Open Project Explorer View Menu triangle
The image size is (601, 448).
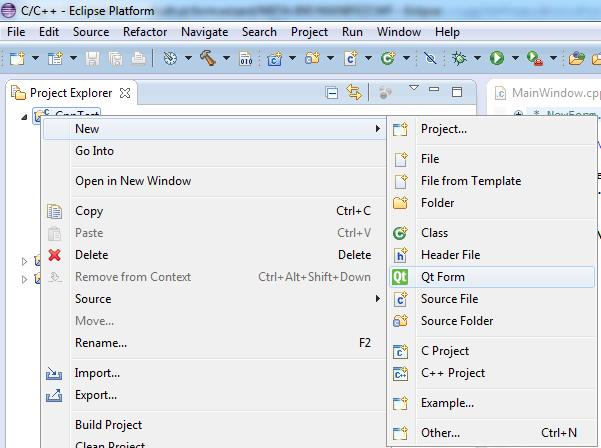pyautogui.click(x=414, y=88)
